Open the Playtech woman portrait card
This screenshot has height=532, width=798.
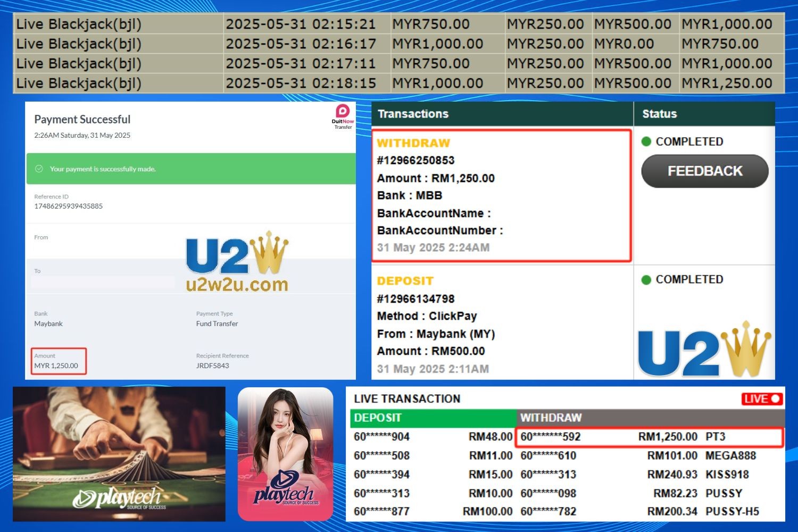coord(286,454)
